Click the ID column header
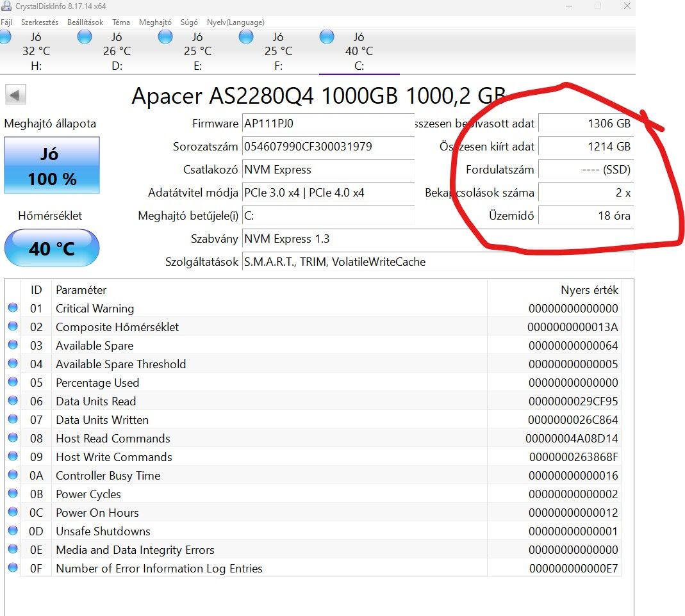This screenshot has width=685, height=616. point(37,290)
